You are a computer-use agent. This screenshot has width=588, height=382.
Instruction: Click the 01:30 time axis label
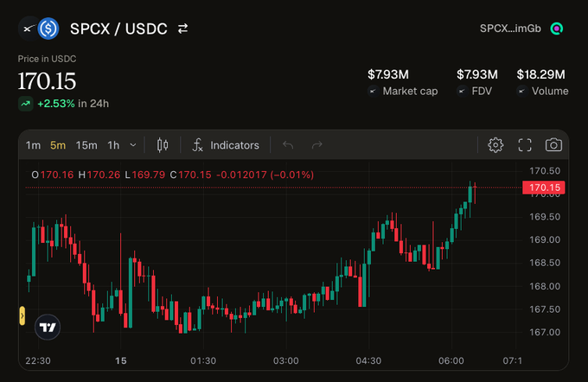pos(203,361)
